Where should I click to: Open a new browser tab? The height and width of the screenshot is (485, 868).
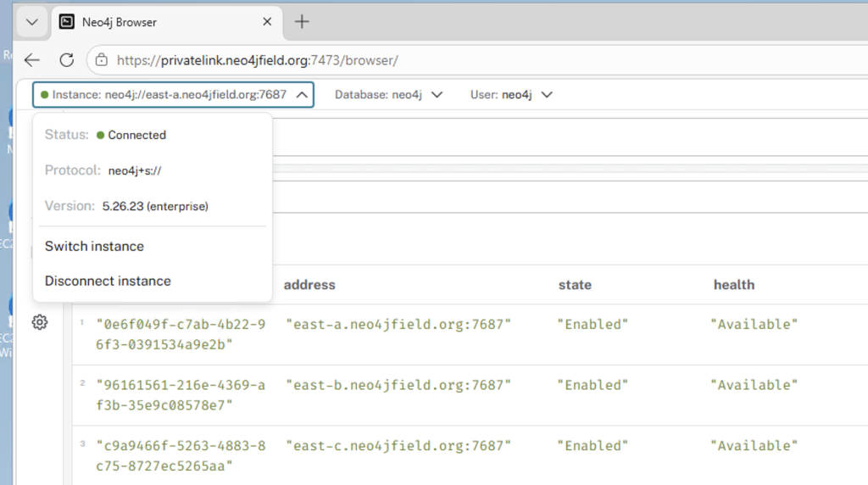(302, 22)
